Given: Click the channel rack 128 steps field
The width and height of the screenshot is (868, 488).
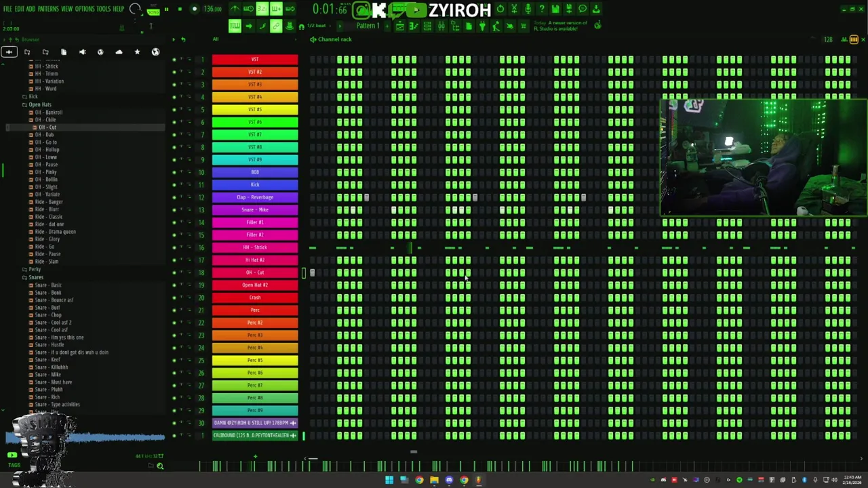Looking at the screenshot, I should pos(828,39).
